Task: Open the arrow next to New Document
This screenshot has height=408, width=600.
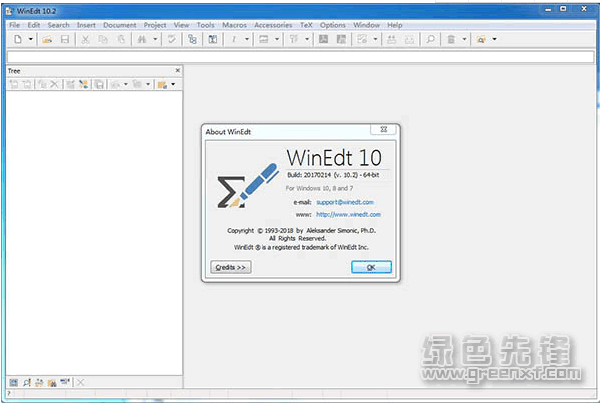Action: [31, 39]
